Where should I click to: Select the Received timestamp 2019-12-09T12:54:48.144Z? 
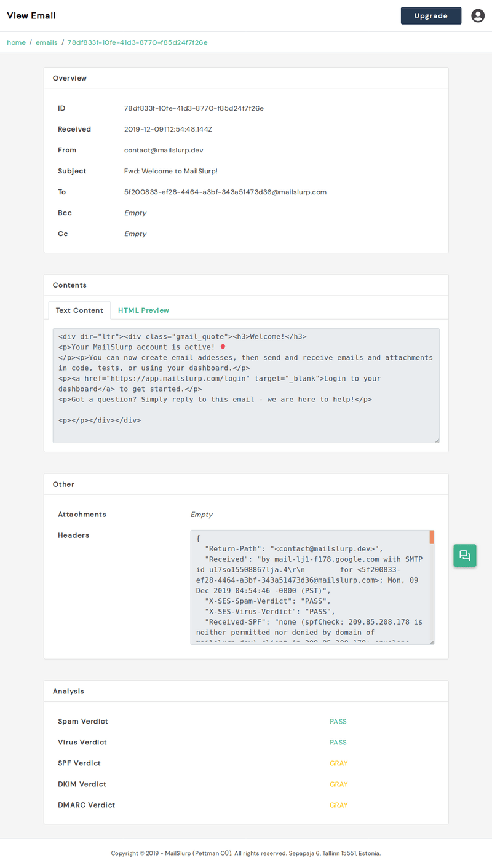tap(168, 129)
